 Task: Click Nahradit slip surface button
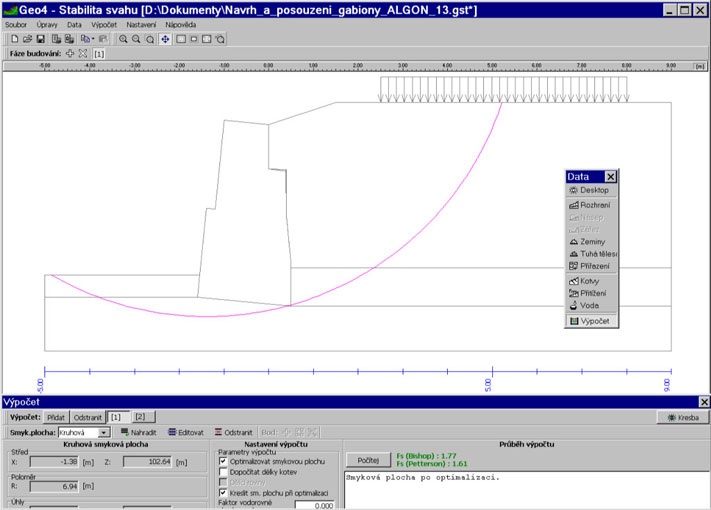[139, 432]
